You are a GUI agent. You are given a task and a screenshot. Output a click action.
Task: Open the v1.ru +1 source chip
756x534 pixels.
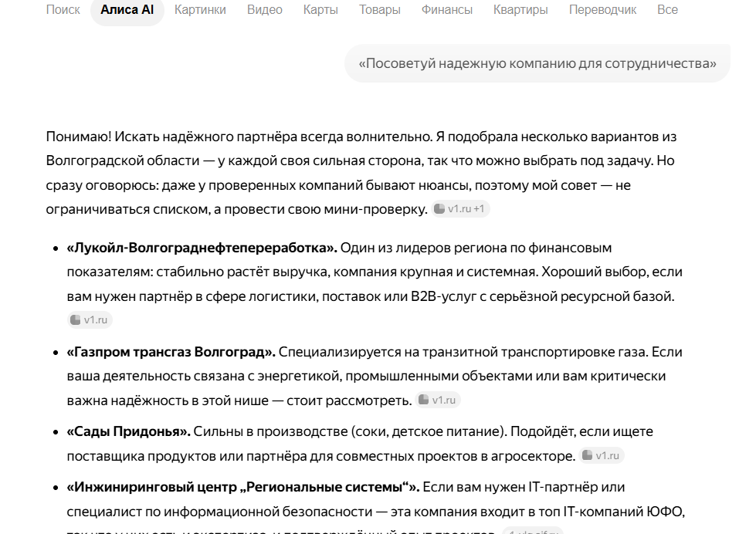tap(460, 209)
